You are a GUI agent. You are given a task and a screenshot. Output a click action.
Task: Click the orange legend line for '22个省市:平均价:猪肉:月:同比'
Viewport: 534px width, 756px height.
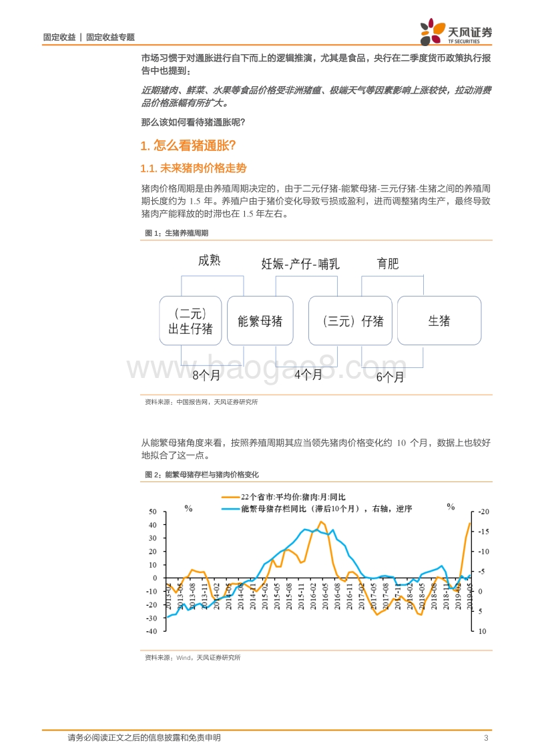(x=230, y=497)
